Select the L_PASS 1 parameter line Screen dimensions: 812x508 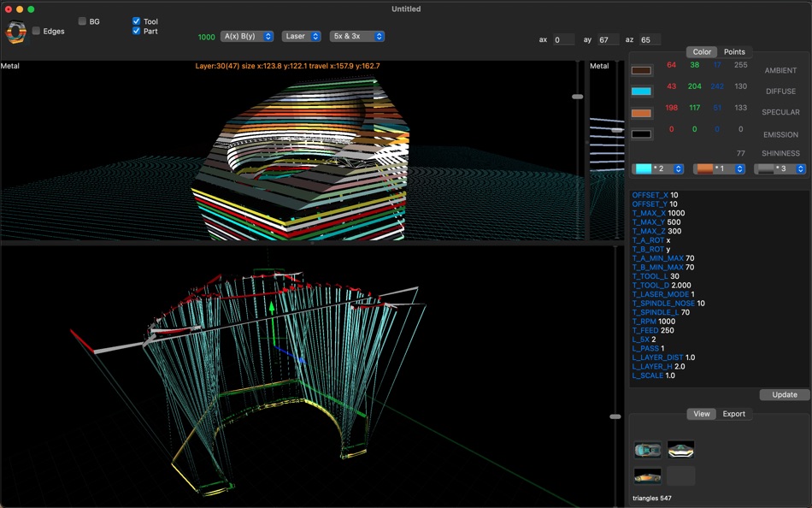pos(648,348)
